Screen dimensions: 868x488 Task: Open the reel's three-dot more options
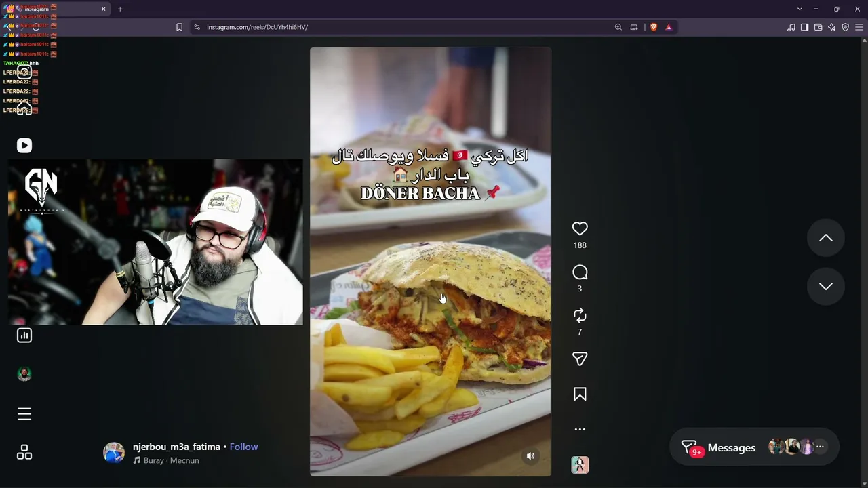tap(580, 429)
